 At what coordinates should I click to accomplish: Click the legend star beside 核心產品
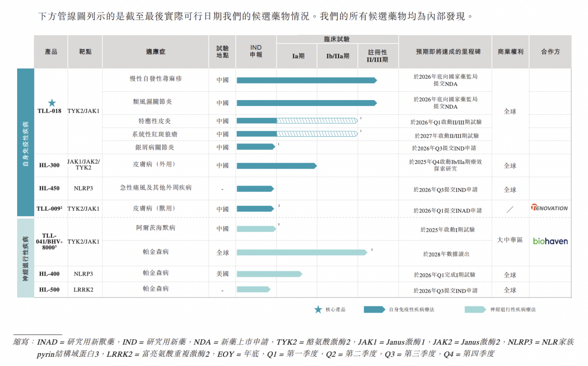(318, 309)
